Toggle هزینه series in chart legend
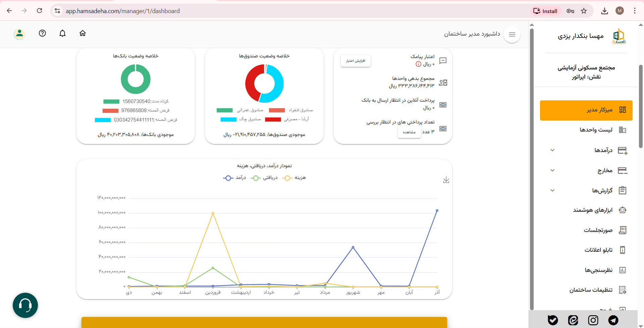 [x=294, y=178]
